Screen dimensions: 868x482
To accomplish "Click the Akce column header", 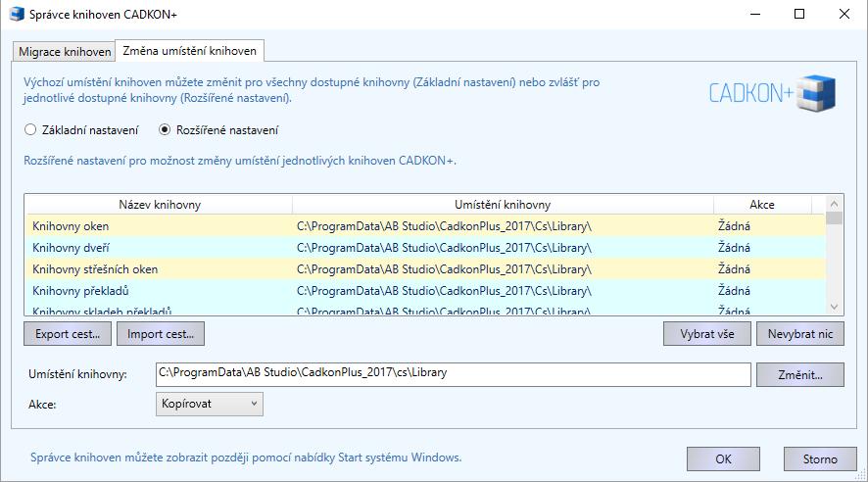I will [762, 205].
